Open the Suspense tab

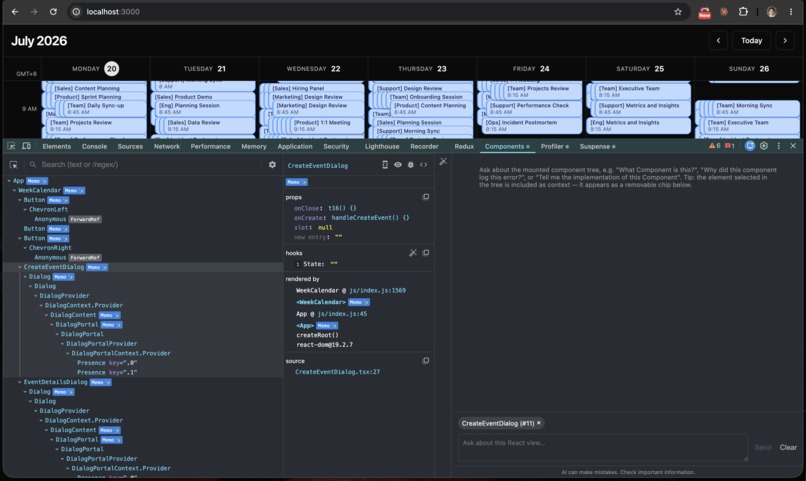click(597, 146)
